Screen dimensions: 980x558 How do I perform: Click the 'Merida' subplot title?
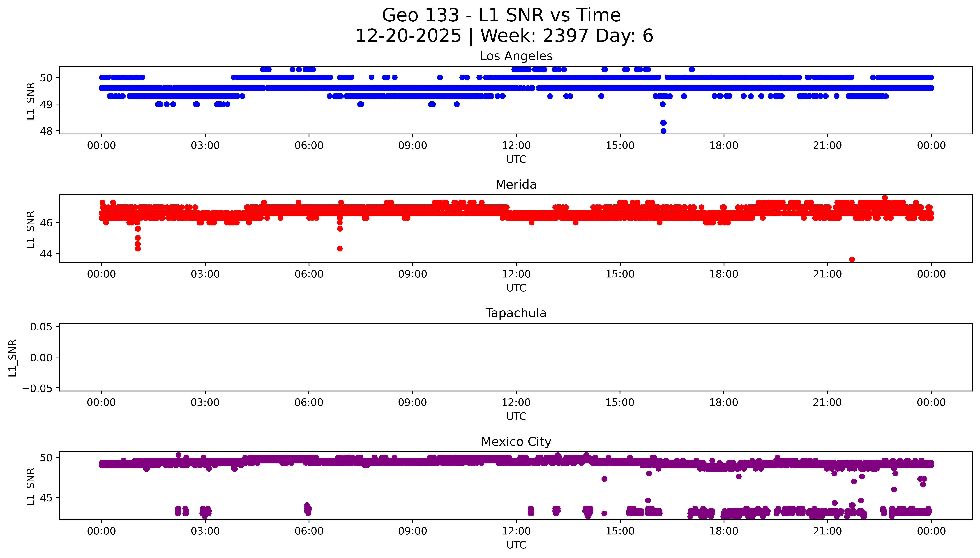516,185
